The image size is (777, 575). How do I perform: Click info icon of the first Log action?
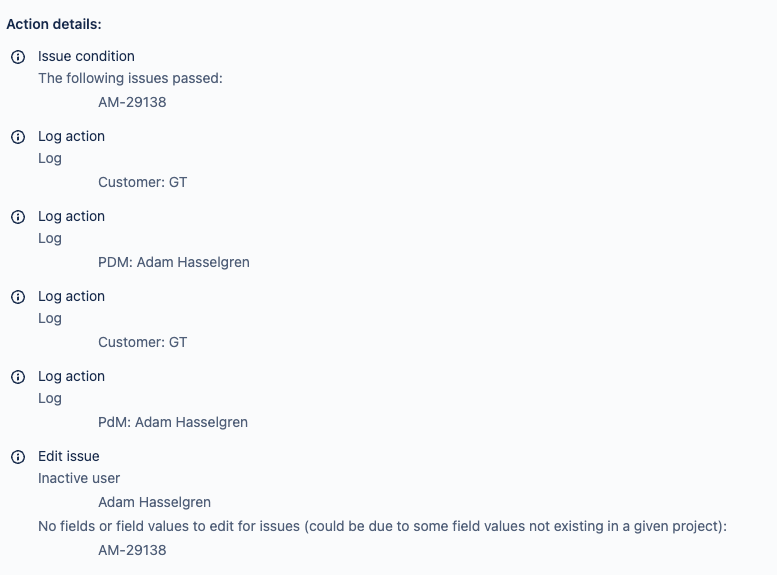point(18,137)
